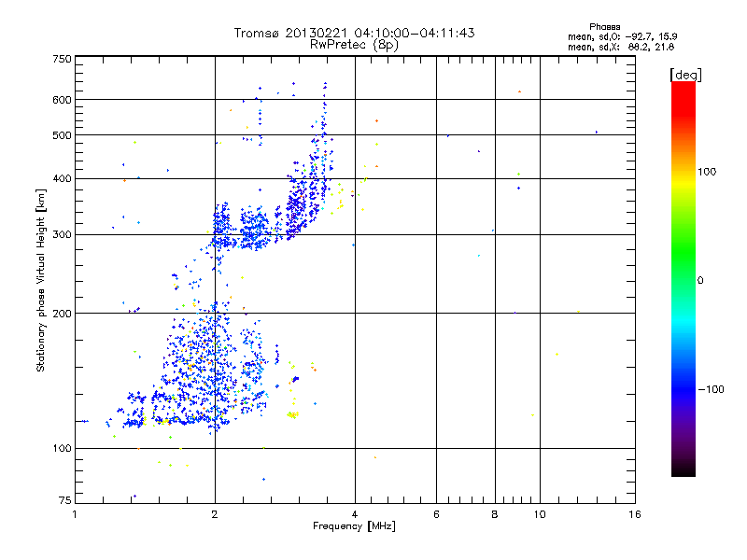Click the '-100' colorbar tick label

(x=711, y=389)
